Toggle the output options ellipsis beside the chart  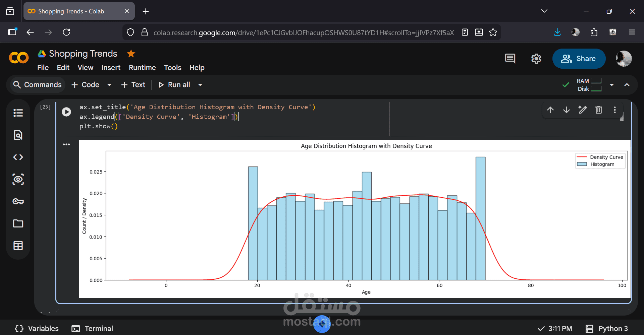66,144
